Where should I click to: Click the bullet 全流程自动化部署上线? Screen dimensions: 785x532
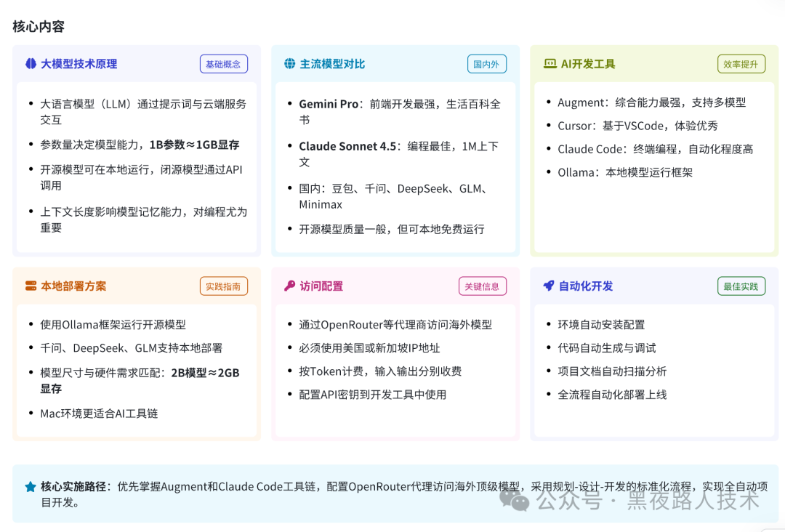[x=612, y=395]
